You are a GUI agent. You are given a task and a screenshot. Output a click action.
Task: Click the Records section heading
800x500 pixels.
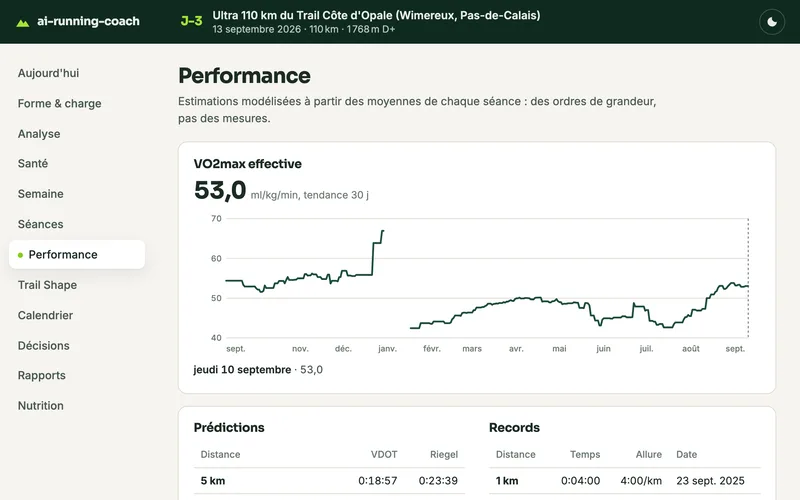(x=514, y=428)
